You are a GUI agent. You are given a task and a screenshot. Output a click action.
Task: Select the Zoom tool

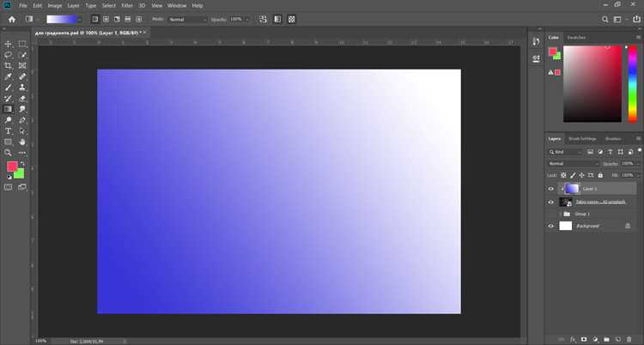click(8, 153)
